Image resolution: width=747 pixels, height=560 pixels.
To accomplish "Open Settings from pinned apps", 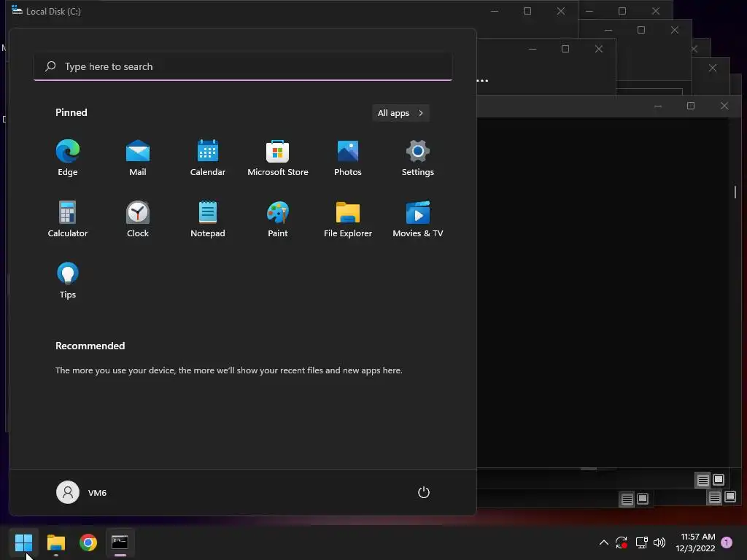I will coord(418,158).
